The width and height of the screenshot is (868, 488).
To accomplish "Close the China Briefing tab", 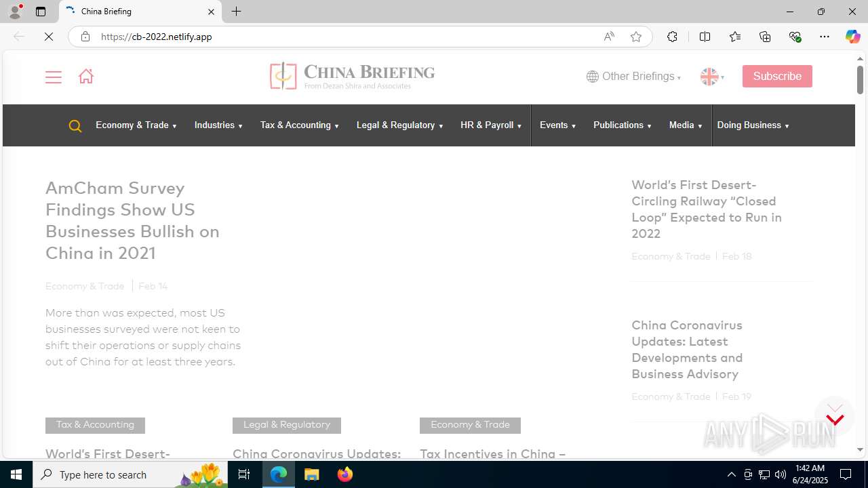I will (211, 12).
